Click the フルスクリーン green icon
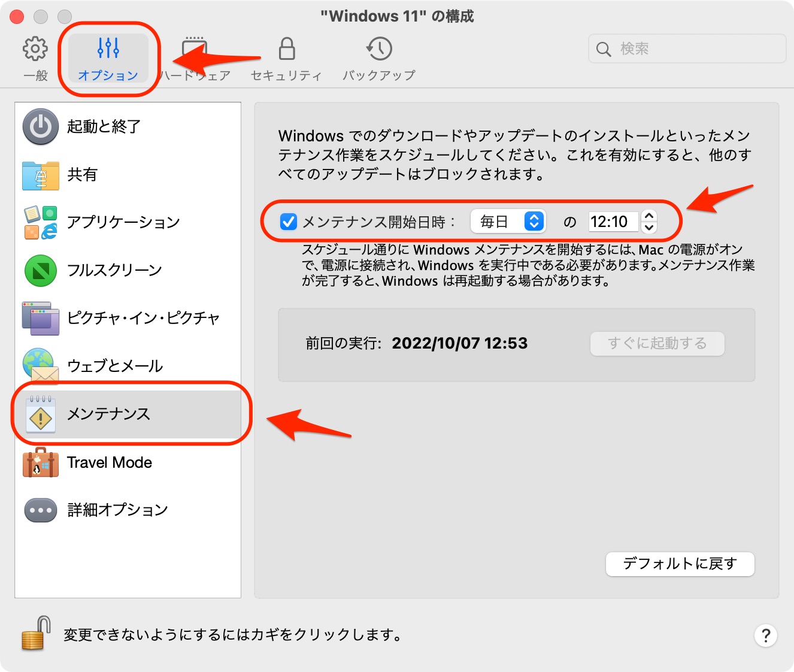This screenshot has height=672, width=794. tap(41, 271)
